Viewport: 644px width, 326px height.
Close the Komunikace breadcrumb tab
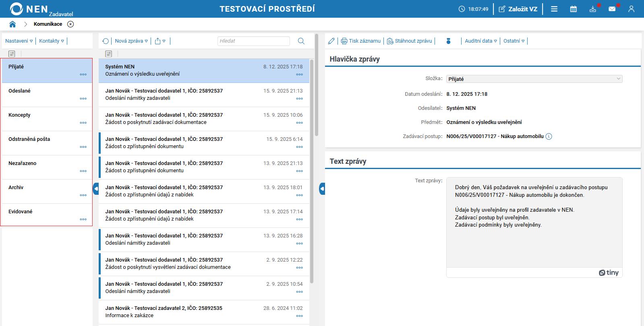(x=70, y=24)
